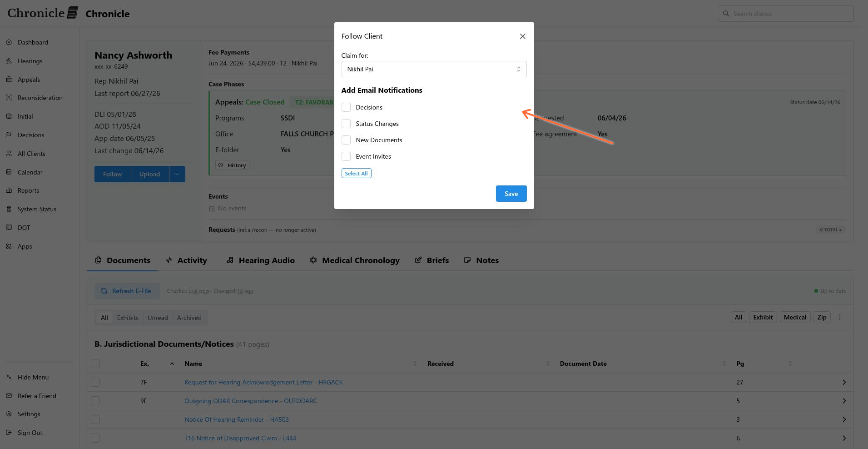Open the History button
The height and width of the screenshot is (449, 868).
[x=232, y=165]
